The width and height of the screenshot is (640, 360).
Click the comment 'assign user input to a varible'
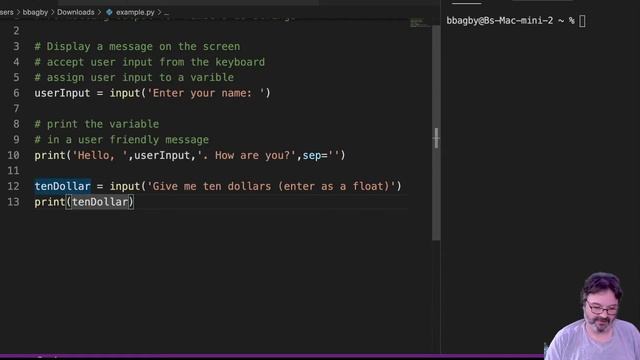click(134, 78)
